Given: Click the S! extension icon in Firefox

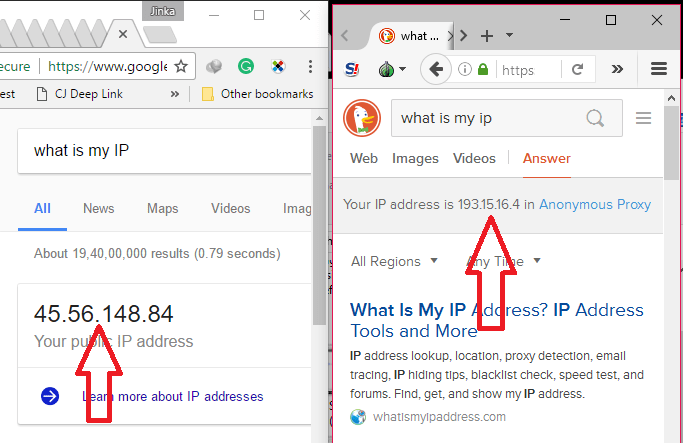Looking at the screenshot, I should 352,69.
